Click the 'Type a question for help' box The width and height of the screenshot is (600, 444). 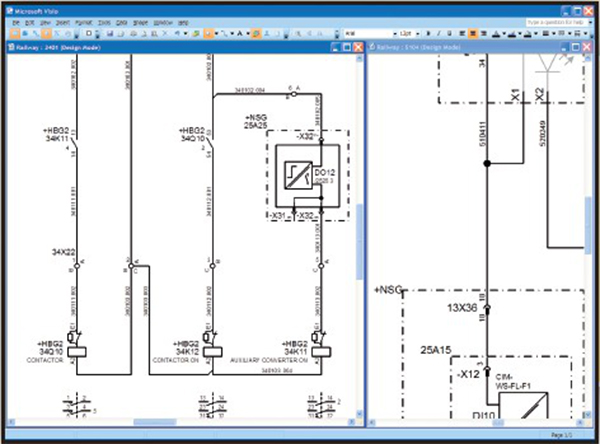point(556,21)
